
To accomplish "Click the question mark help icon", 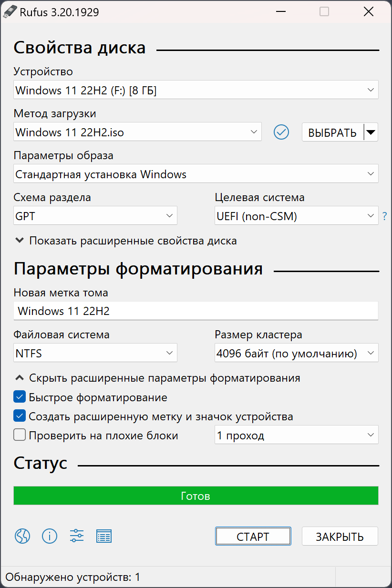I will tap(384, 216).
